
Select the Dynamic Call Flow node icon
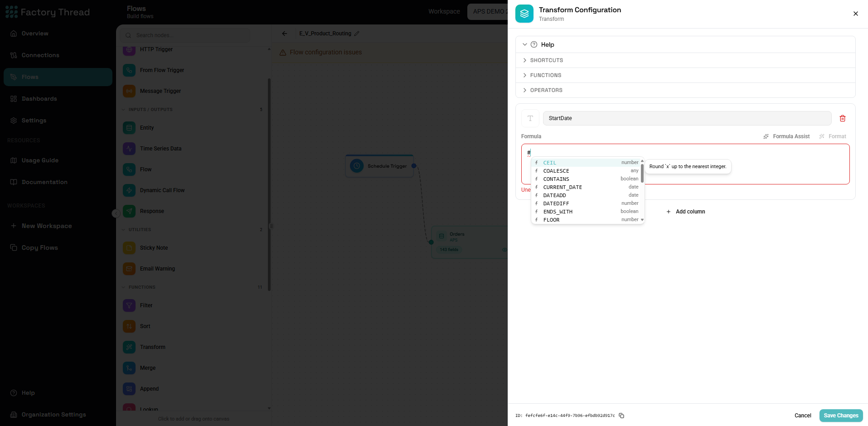pyautogui.click(x=129, y=190)
